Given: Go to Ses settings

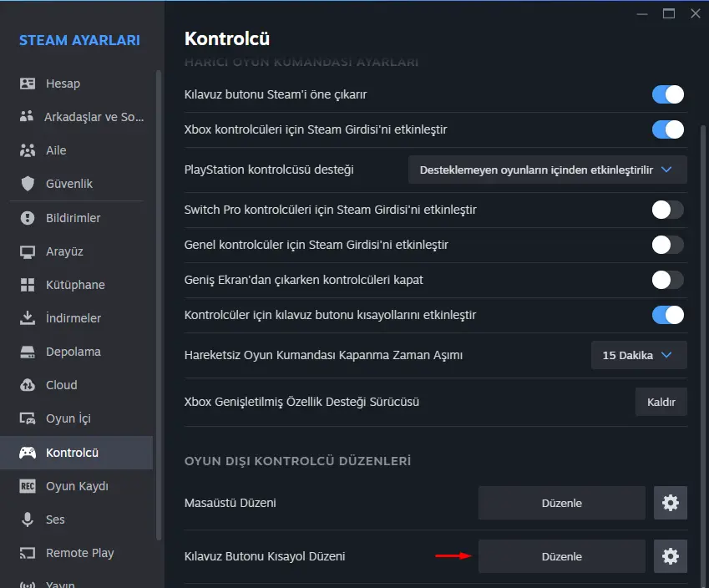Looking at the screenshot, I should coord(77,520).
